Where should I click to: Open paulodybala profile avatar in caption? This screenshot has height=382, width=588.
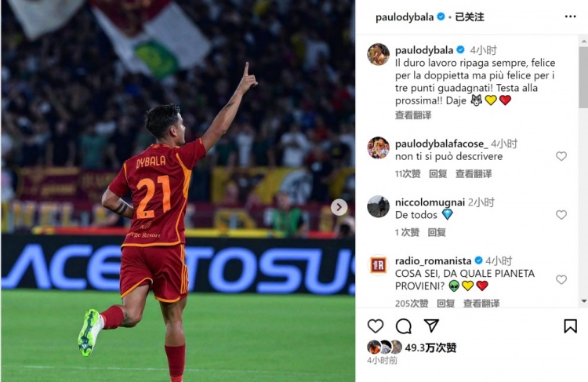(378, 54)
